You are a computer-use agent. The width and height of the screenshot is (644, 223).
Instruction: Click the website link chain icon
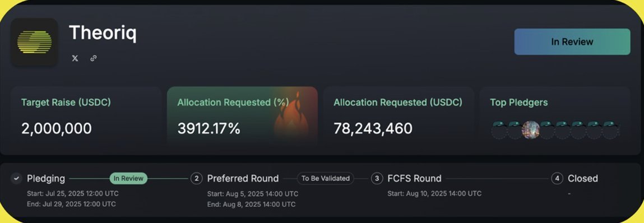pos(93,58)
